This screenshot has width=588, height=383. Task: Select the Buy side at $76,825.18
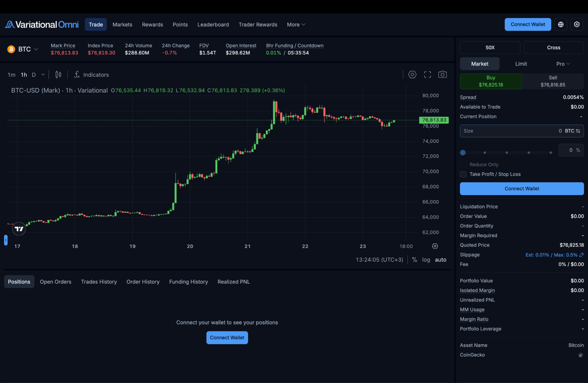tap(491, 81)
